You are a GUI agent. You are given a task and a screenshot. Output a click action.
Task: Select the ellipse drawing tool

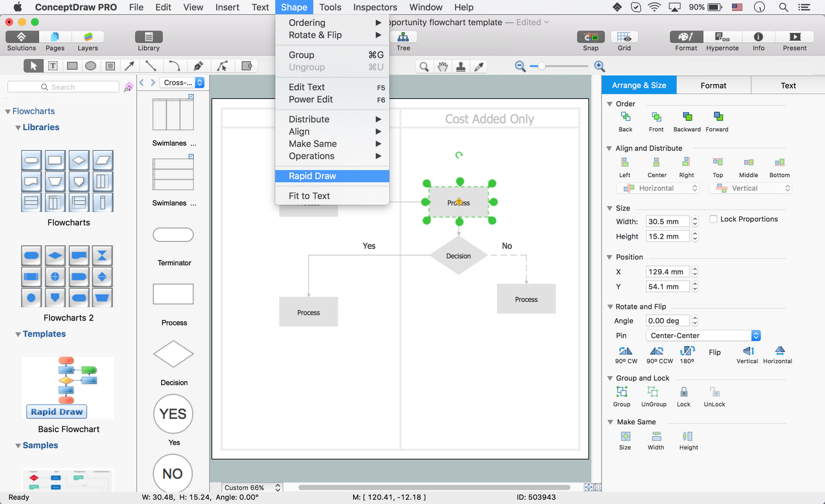pyautogui.click(x=91, y=66)
